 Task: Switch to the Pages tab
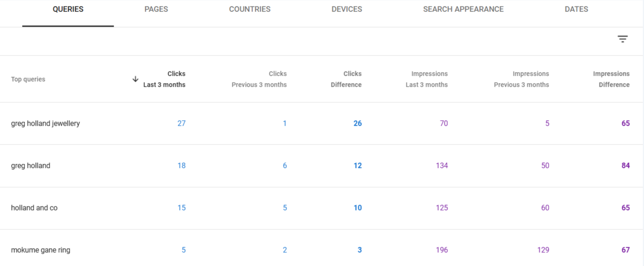pyautogui.click(x=156, y=9)
